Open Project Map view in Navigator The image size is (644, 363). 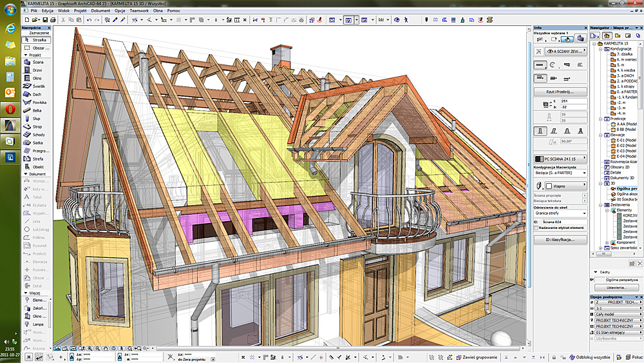607,35
